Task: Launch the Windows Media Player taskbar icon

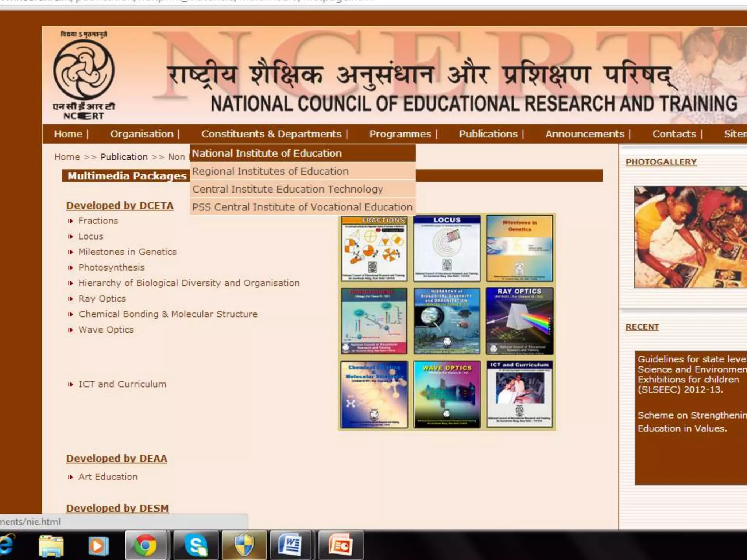Action: 98,546
